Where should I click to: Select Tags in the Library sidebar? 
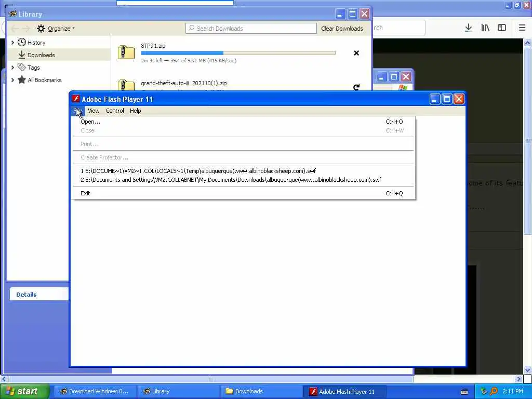click(x=34, y=68)
